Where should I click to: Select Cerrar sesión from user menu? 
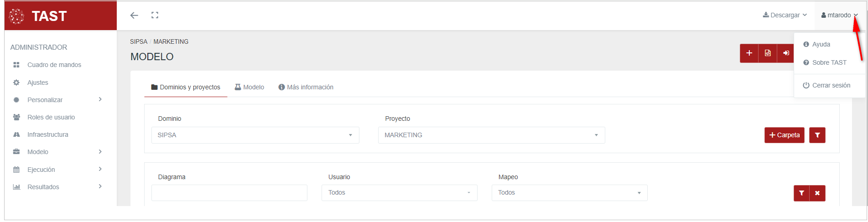[826, 85]
